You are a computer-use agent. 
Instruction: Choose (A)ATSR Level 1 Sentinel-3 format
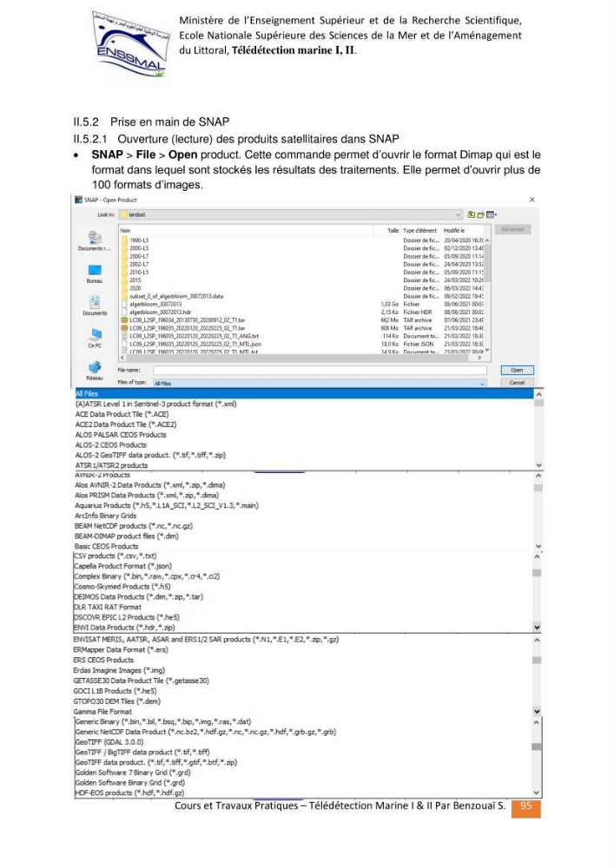[x=155, y=404]
